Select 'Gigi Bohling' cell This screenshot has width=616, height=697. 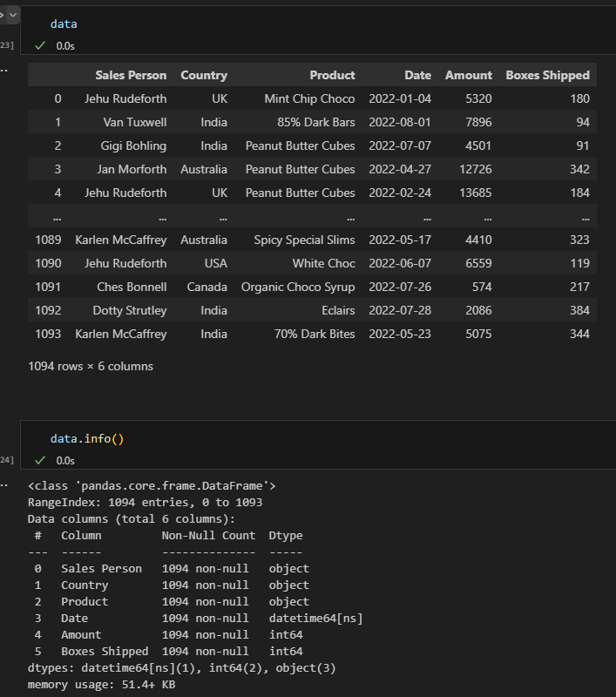pos(133,145)
